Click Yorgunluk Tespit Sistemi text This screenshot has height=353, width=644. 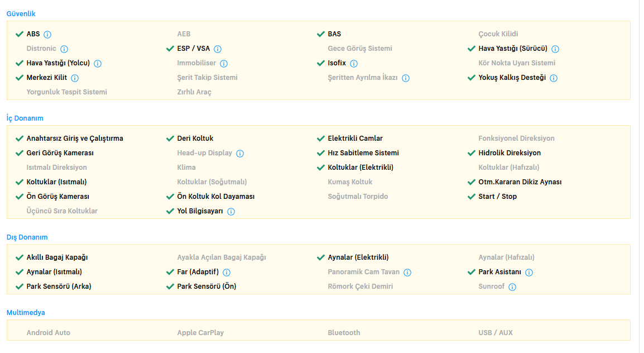click(x=66, y=92)
